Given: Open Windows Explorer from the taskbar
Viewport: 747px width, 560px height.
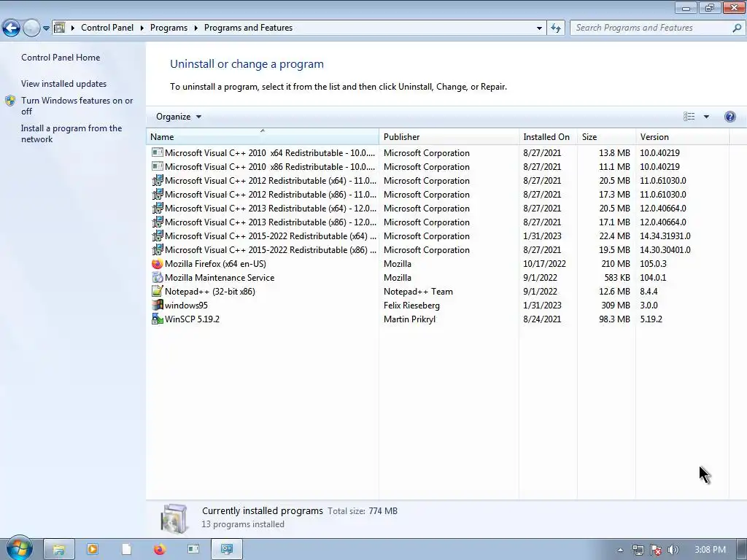Looking at the screenshot, I should [x=58, y=550].
